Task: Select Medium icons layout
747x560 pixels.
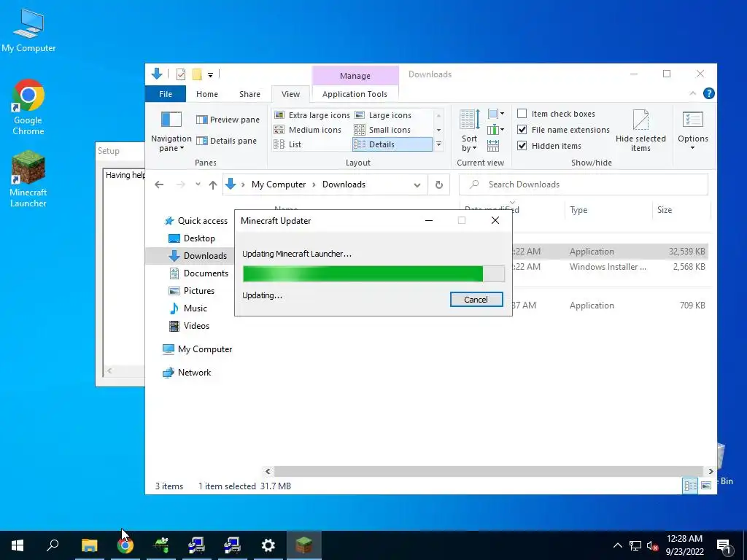Action: point(308,130)
